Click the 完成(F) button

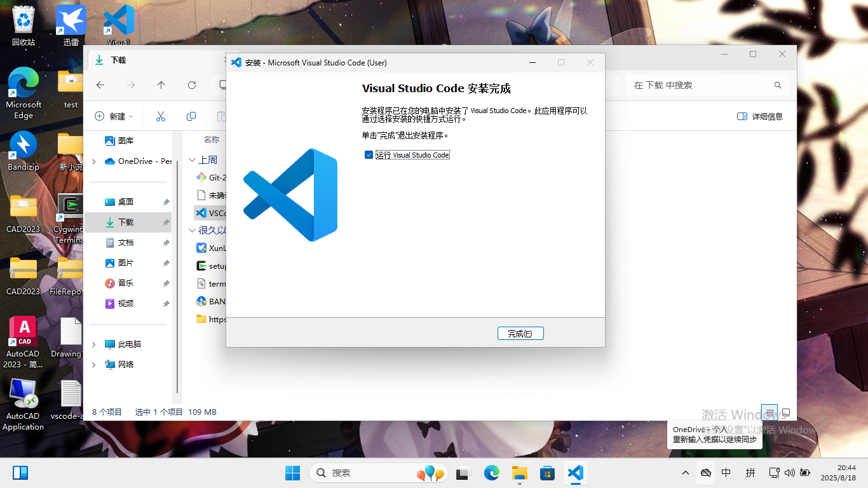[520, 334]
